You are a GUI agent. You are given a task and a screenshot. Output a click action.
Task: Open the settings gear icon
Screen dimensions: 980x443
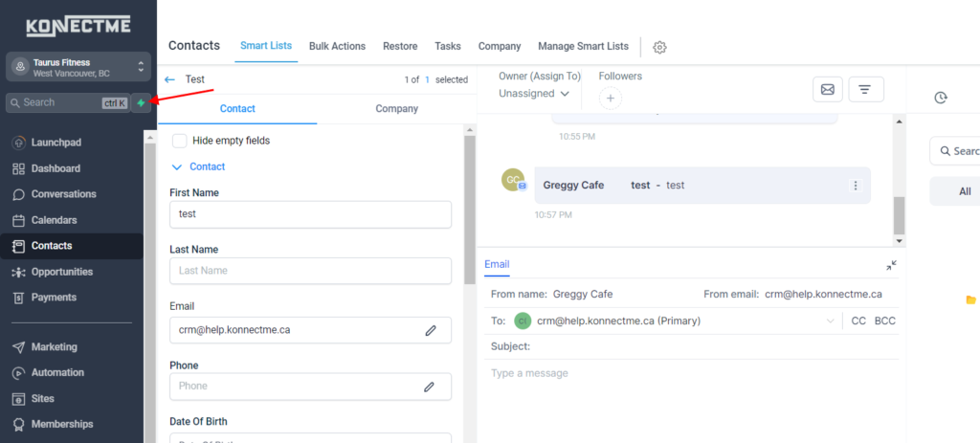tap(659, 47)
